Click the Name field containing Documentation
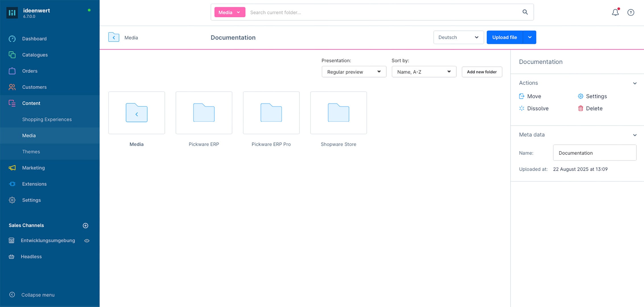This screenshot has width=644, height=307. [x=594, y=153]
